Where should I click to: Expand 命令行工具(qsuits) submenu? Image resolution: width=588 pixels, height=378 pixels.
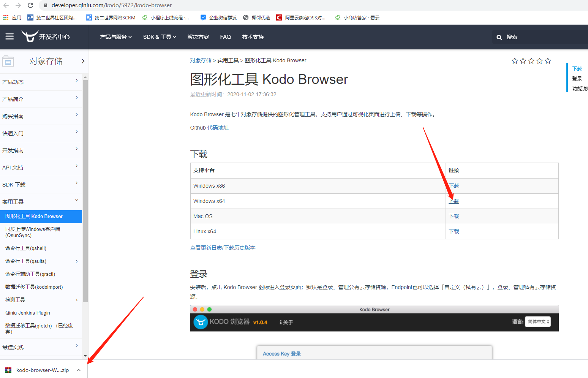click(x=77, y=261)
